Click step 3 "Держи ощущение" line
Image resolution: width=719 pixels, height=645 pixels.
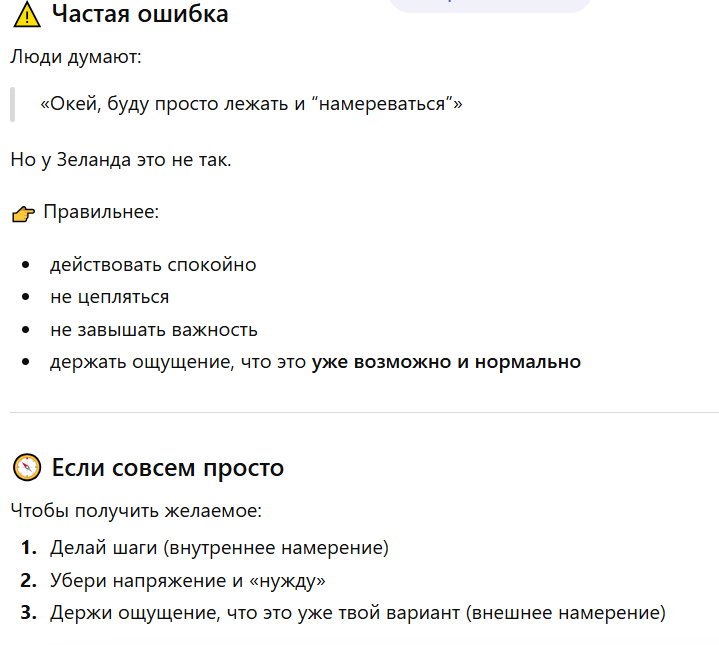coord(358,613)
